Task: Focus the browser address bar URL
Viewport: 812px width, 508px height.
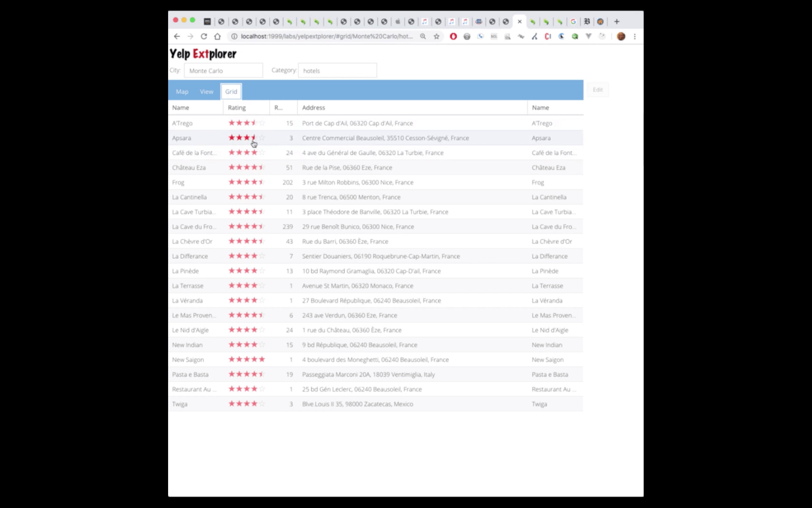Action: 327,36
